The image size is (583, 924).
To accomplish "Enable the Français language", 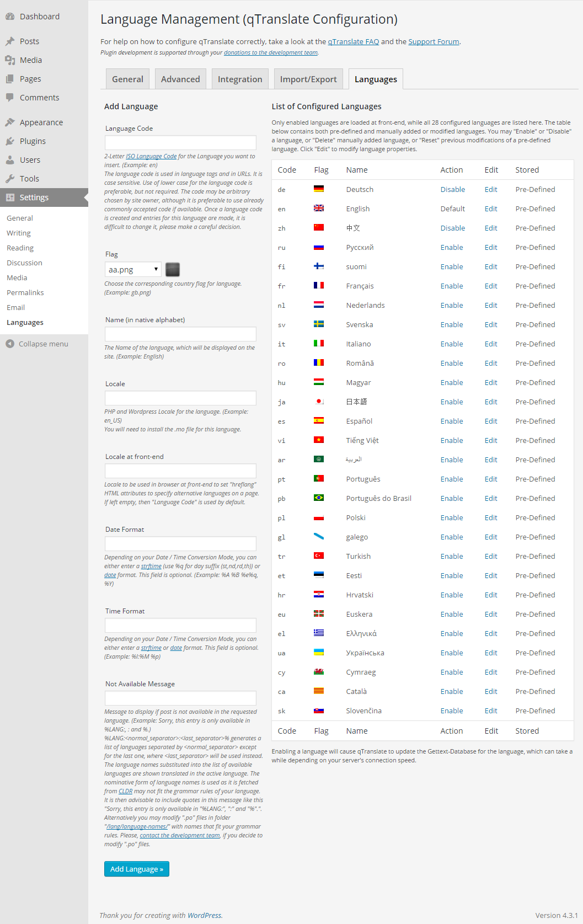I will [451, 286].
